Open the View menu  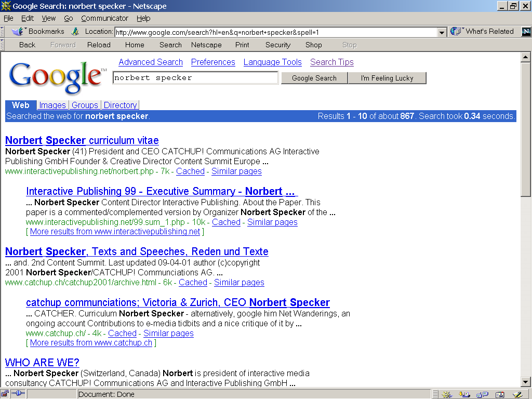click(x=48, y=18)
